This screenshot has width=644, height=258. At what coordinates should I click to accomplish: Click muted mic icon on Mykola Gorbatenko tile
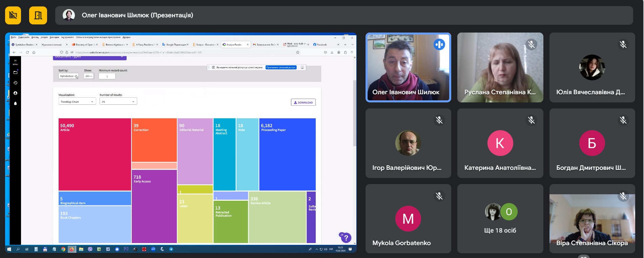(439, 196)
